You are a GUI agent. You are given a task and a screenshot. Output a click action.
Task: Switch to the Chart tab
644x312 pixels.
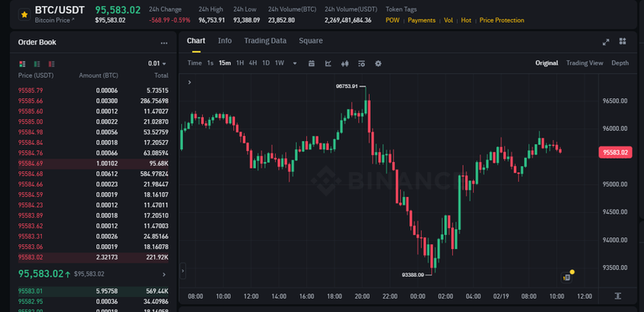coord(196,40)
